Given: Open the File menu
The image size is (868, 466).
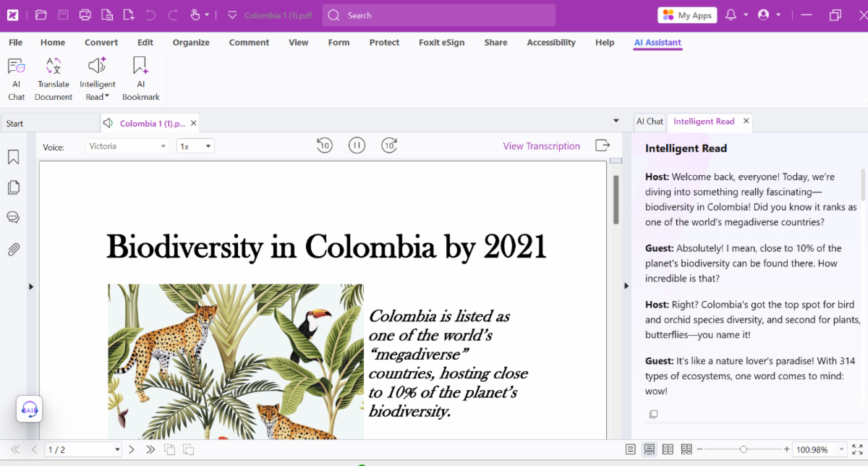Looking at the screenshot, I should (15, 43).
